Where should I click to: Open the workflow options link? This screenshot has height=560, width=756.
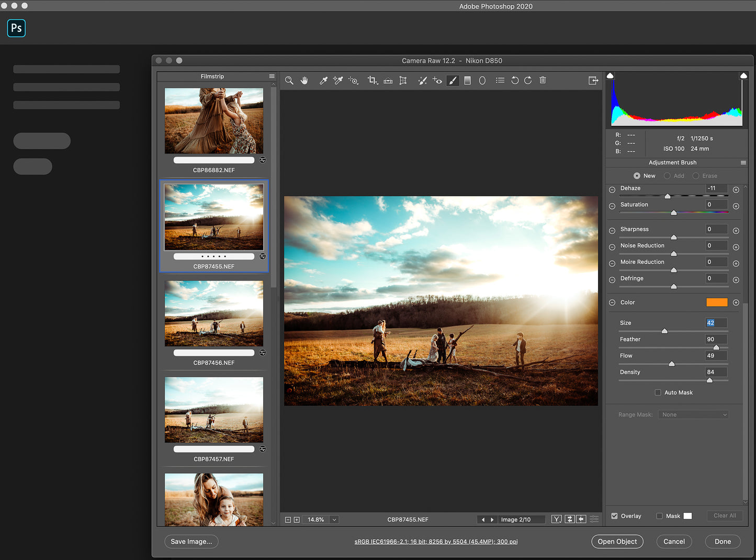[x=436, y=541]
